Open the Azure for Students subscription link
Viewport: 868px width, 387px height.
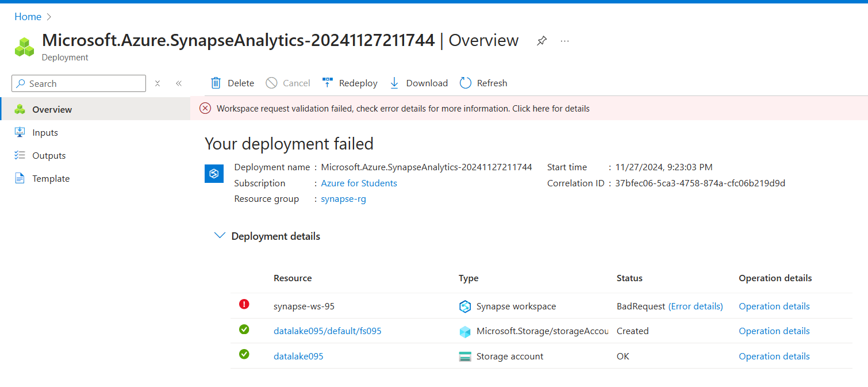(359, 183)
